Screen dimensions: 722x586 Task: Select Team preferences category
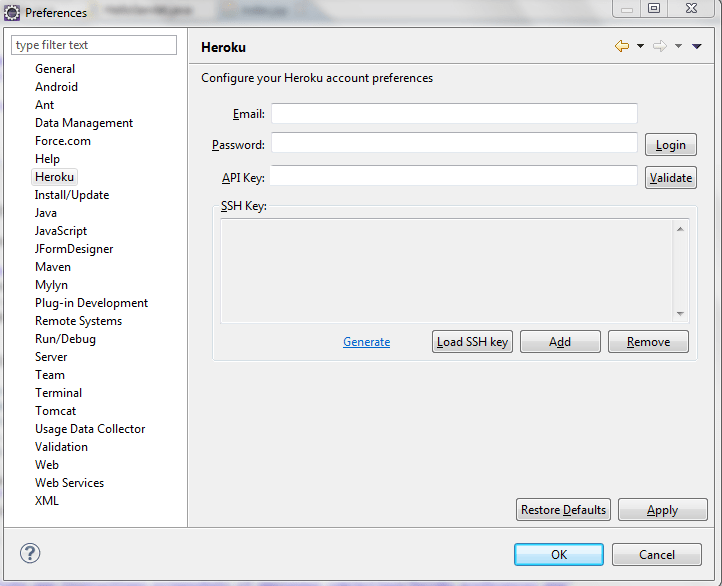tap(50, 375)
